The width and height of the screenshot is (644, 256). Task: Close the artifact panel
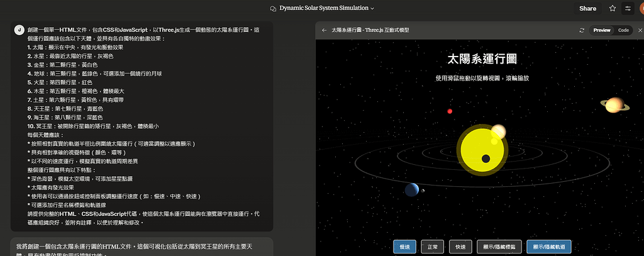pyautogui.click(x=640, y=30)
